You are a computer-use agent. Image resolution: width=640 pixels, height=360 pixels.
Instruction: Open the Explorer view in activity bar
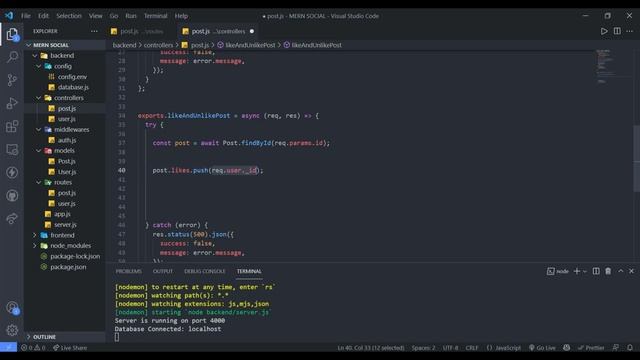click(12, 34)
